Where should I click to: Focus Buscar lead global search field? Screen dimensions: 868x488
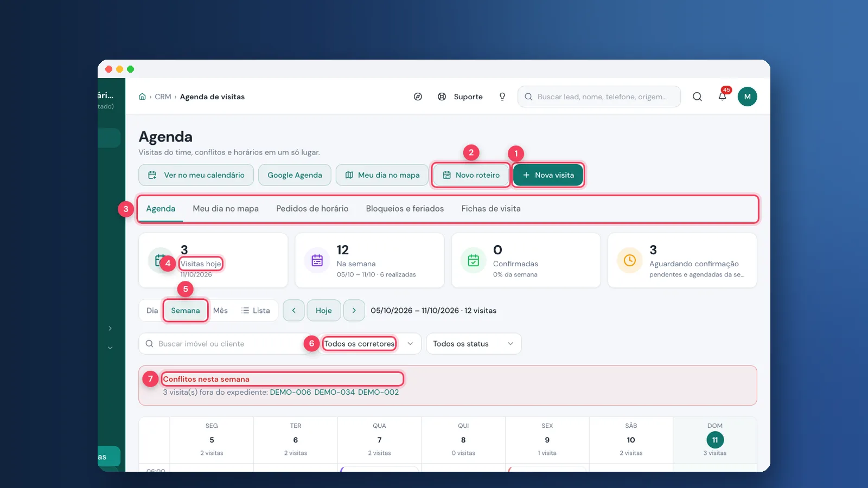(x=599, y=97)
